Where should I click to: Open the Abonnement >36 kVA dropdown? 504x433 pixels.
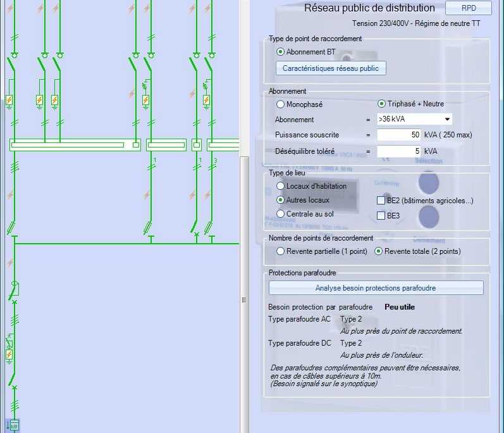[x=415, y=119]
